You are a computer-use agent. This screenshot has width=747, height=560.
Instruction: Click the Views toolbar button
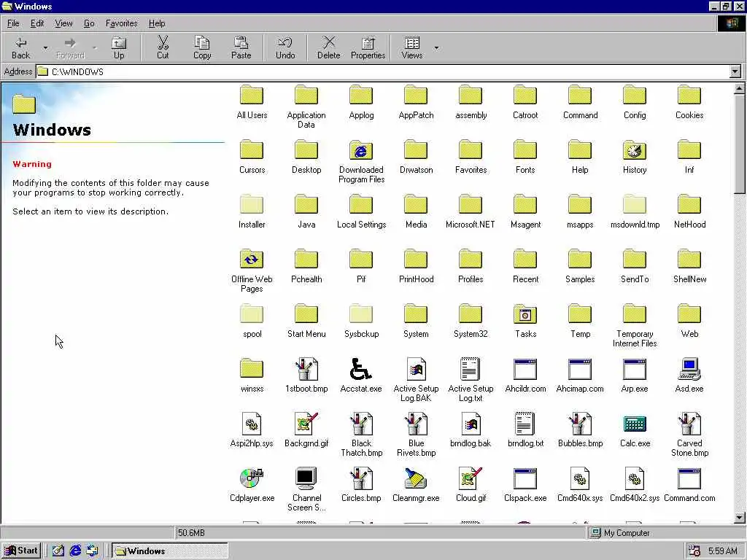(411, 48)
